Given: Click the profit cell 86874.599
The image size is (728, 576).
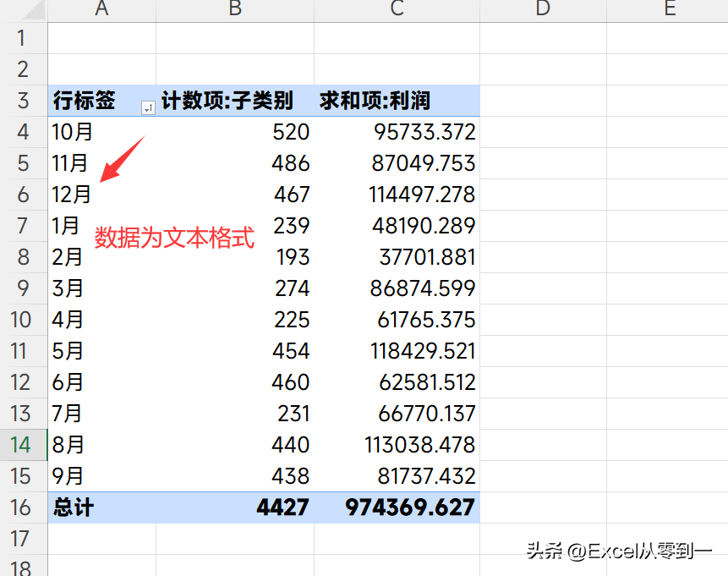Looking at the screenshot, I should pos(397,288).
